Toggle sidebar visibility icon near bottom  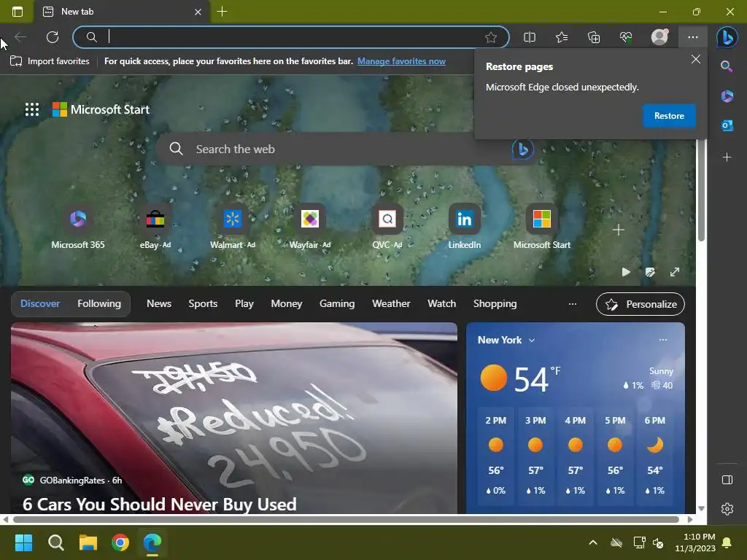[x=727, y=480]
